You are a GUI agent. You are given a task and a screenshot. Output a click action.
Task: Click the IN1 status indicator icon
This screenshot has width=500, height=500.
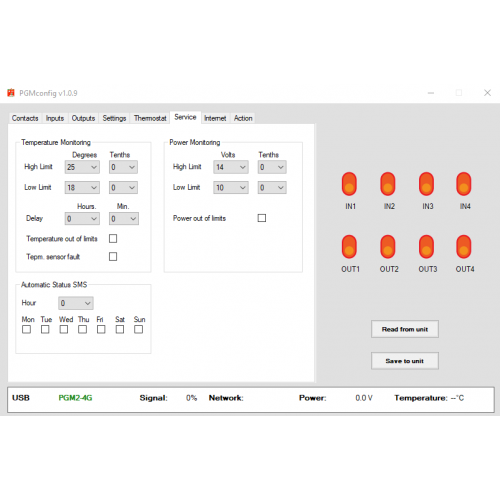point(349,184)
